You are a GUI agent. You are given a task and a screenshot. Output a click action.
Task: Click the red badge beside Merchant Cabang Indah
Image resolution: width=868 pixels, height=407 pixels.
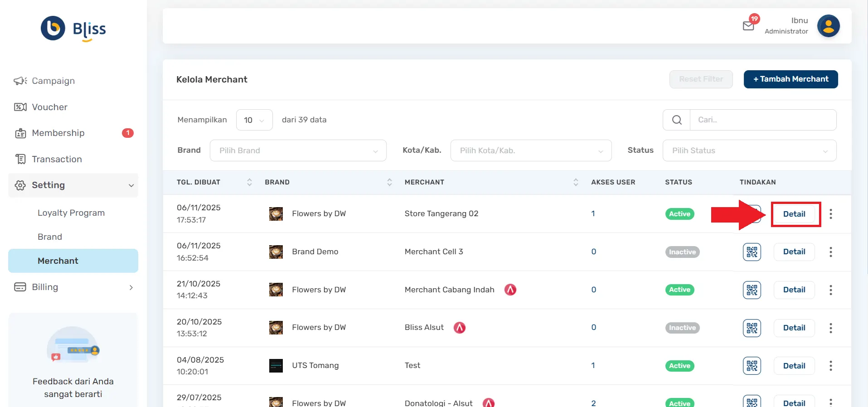(x=510, y=290)
